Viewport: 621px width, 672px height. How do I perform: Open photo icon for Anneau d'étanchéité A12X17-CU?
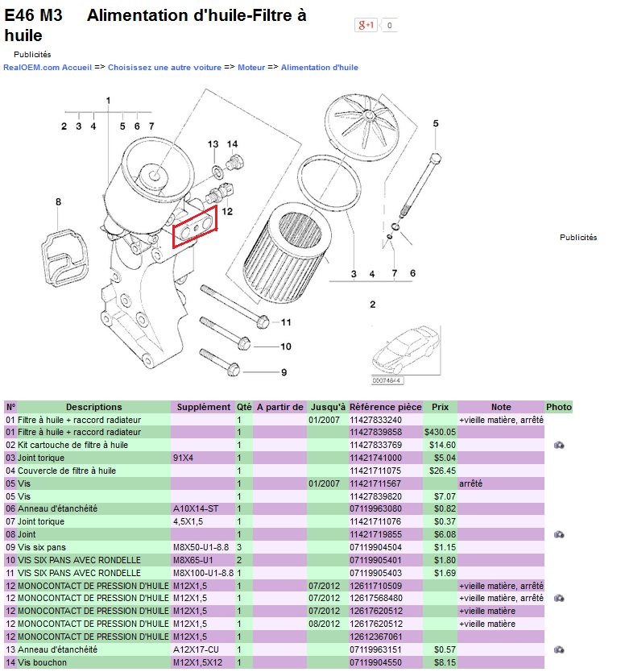click(558, 649)
